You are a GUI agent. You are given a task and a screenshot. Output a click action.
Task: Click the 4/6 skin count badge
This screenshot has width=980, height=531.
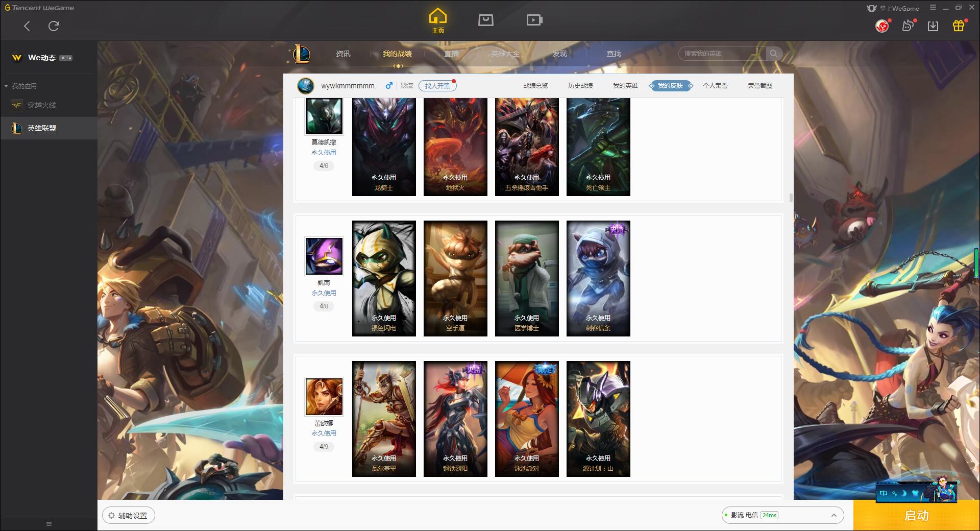tap(324, 166)
